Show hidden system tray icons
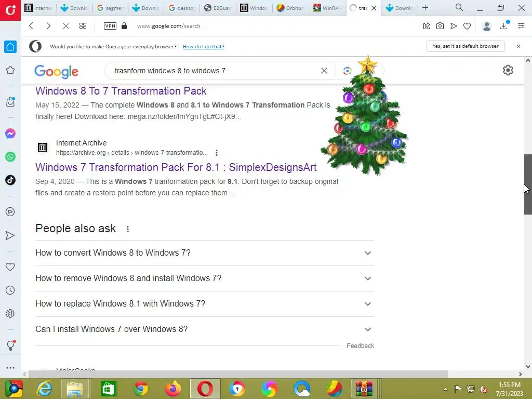The image size is (532, 399). tap(445, 389)
